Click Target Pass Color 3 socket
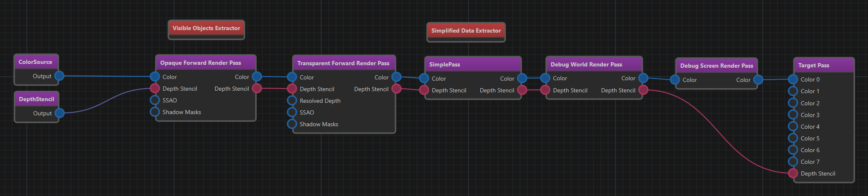The image size is (868, 196). point(793,115)
